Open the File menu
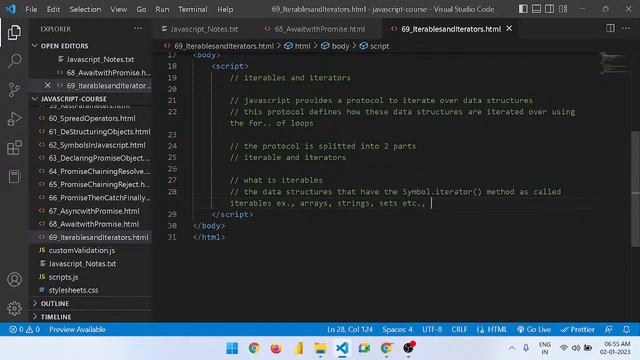Image resolution: width=640 pixels, height=360 pixels. tap(31, 9)
